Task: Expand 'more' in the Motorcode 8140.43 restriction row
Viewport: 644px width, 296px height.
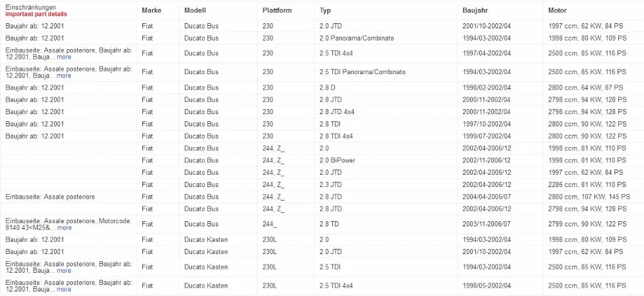Action: pyautogui.click(x=64, y=228)
